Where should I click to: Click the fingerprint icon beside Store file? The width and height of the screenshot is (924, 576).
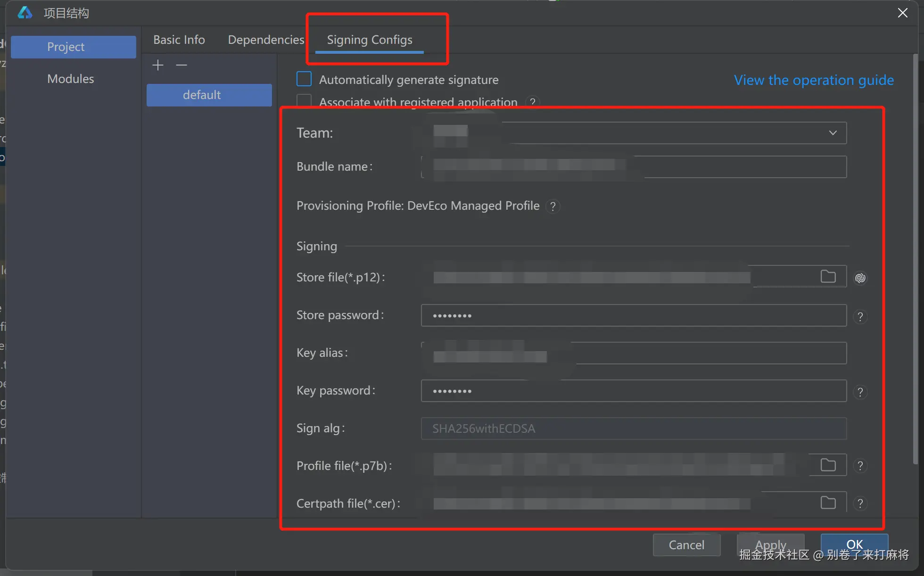[x=860, y=278]
